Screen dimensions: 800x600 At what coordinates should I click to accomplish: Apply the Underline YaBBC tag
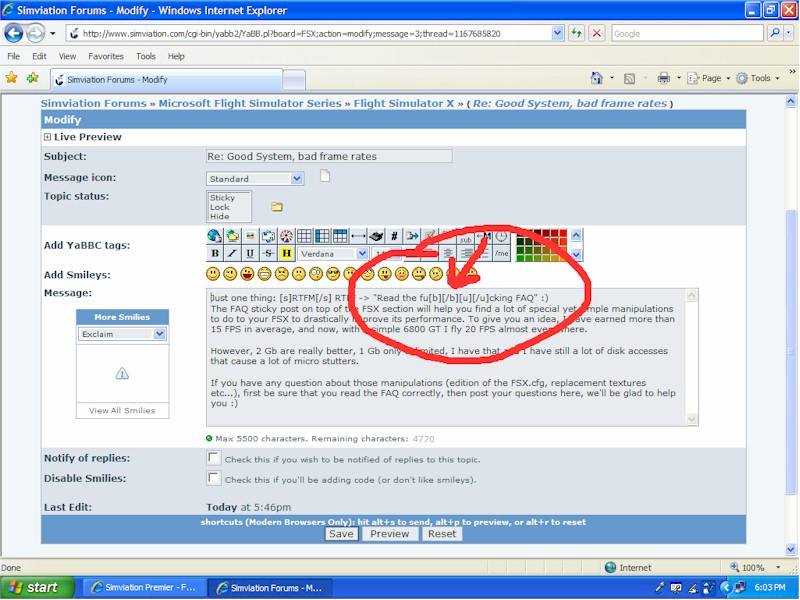click(250, 254)
